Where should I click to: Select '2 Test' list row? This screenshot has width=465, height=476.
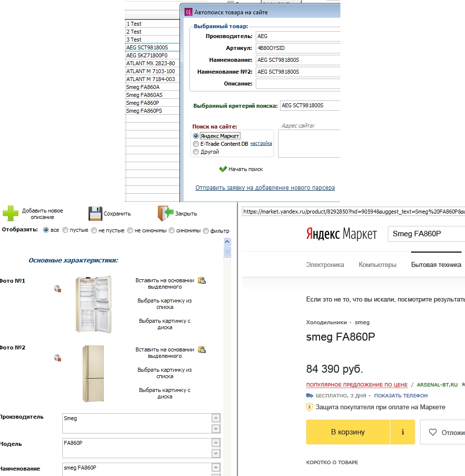pos(152,32)
